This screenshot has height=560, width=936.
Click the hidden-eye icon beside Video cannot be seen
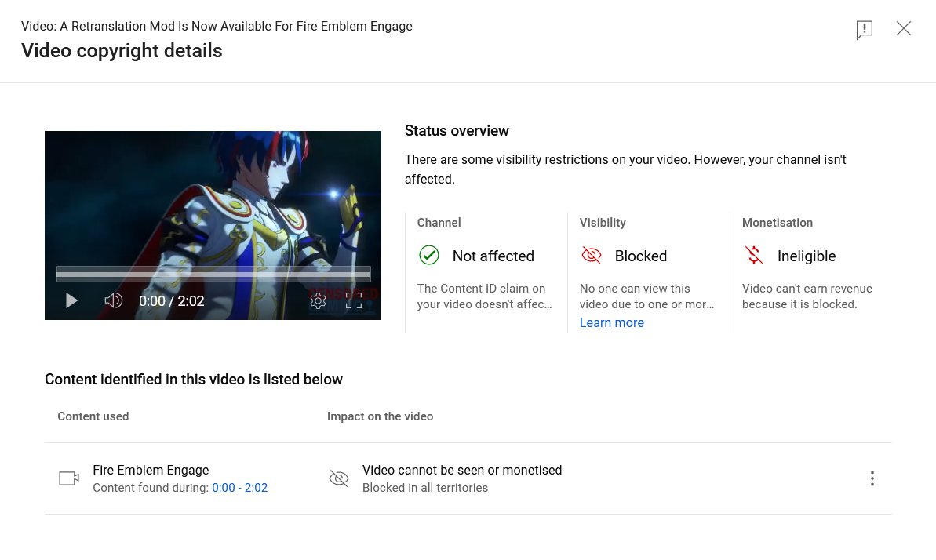click(338, 478)
